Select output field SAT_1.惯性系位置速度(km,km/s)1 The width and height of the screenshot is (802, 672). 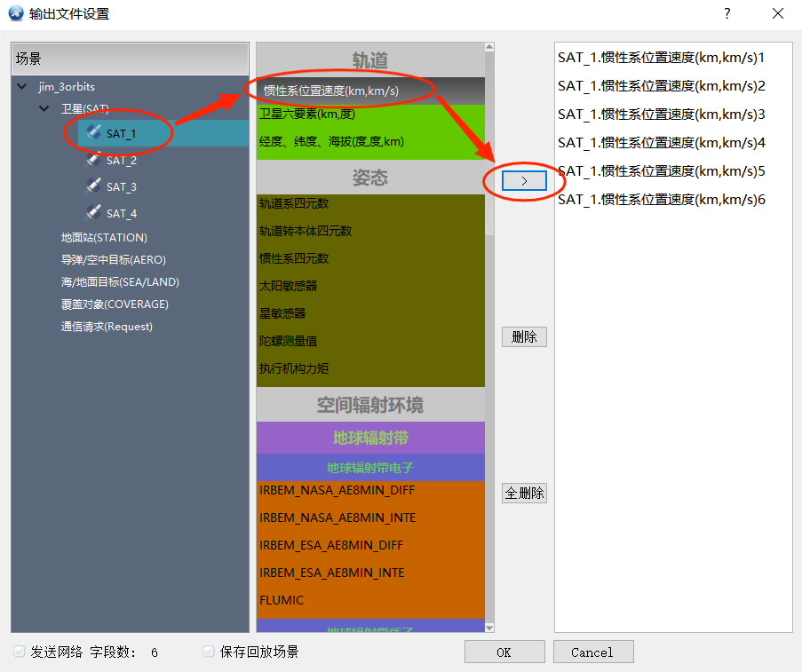[x=661, y=58]
